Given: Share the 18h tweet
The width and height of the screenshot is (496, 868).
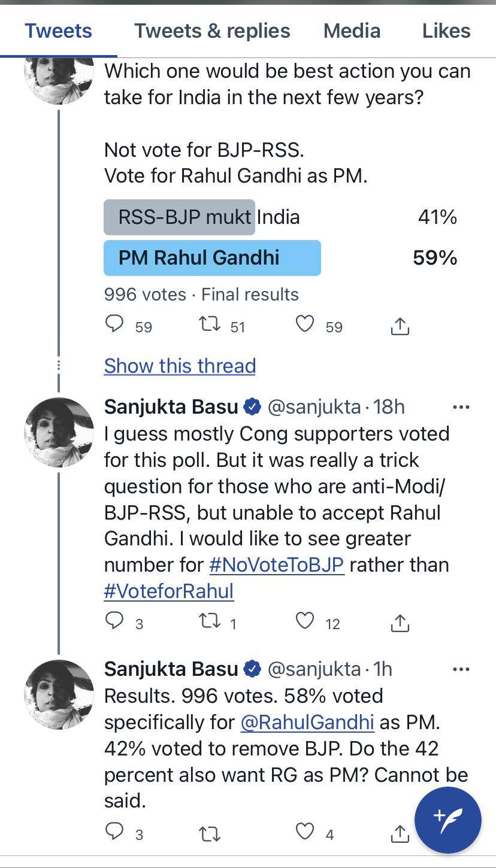Looking at the screenshot, I should (400, 623).
